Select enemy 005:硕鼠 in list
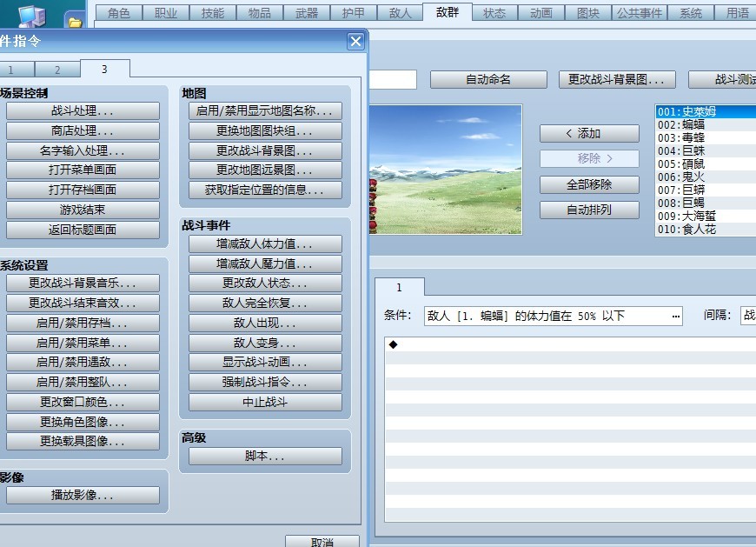The height and width of the screenshot is (547, 756). [x=706, y=164]
